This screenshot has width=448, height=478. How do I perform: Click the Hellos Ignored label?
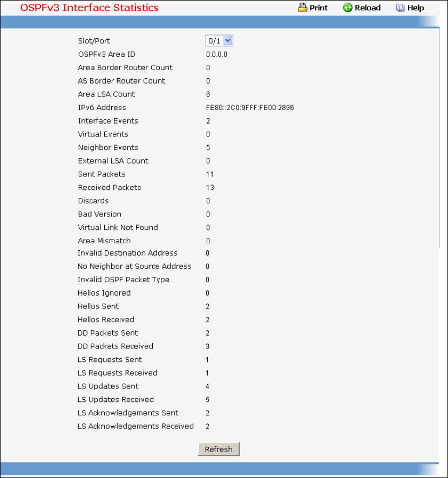[x=104, y=293]
